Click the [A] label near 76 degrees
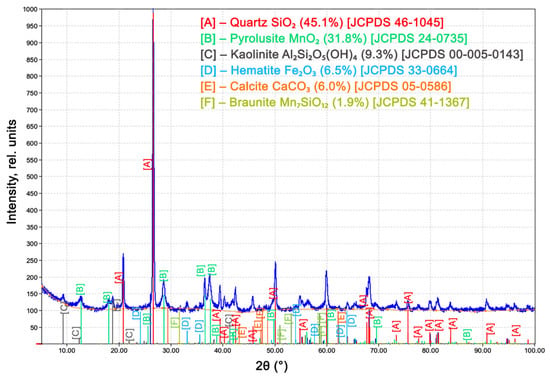The height and width of the screenshot is (377, 550). 408,298
